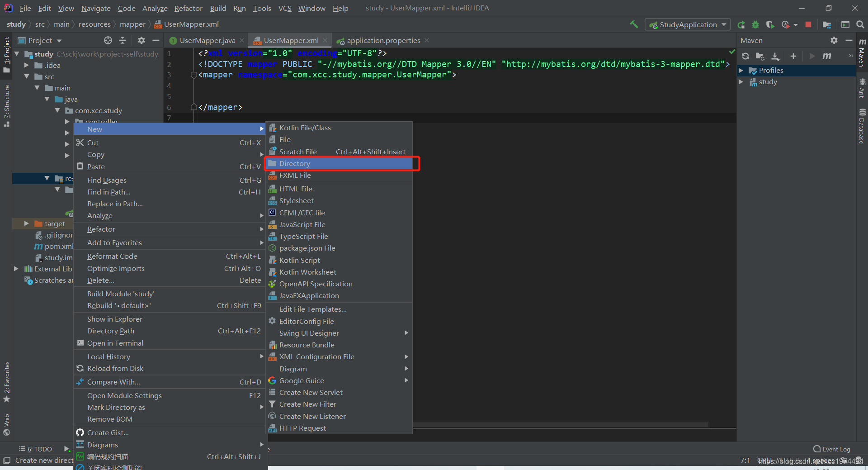
Task: Select Directory in the New submenu
Action: pyautogui.click(x=339, y=163)
